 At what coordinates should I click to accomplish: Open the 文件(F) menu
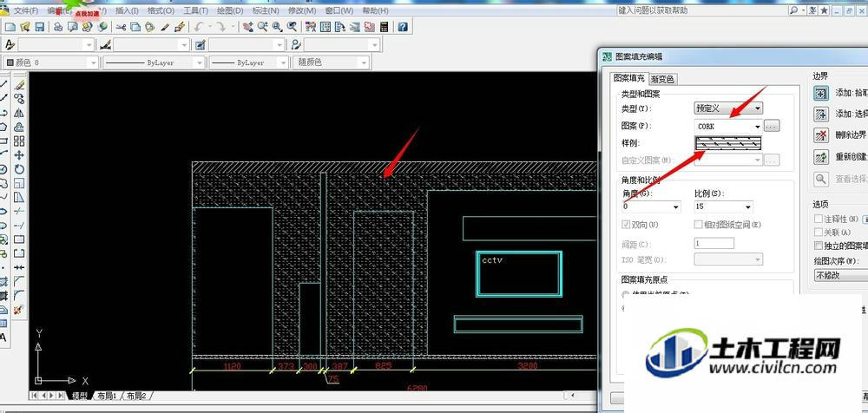[x=25, y=10]
